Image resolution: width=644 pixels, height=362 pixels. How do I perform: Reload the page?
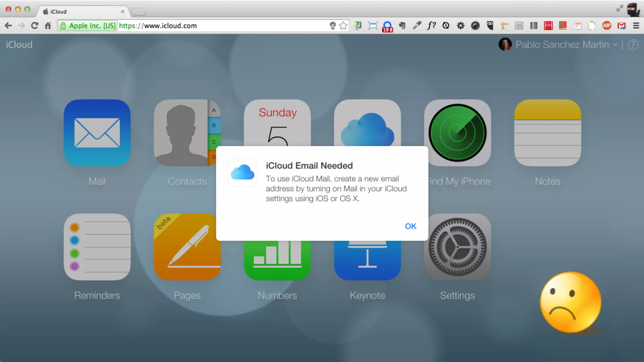(35, 26)
